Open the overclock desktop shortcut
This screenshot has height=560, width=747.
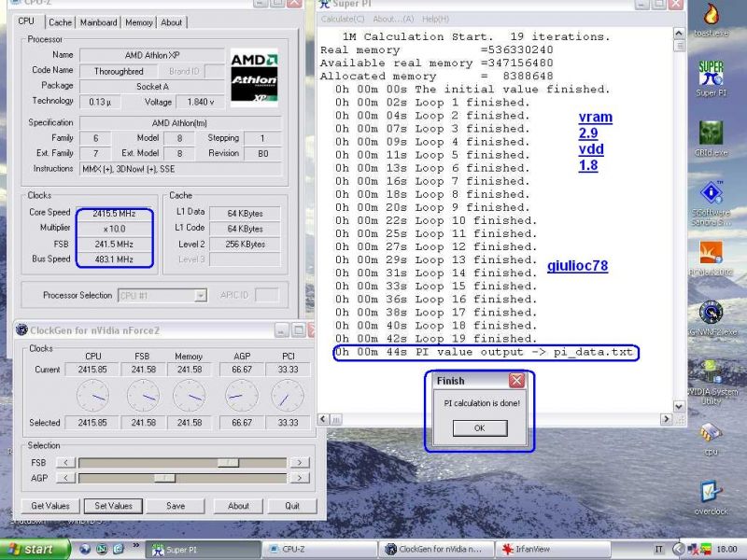click(x=712, y=493)
